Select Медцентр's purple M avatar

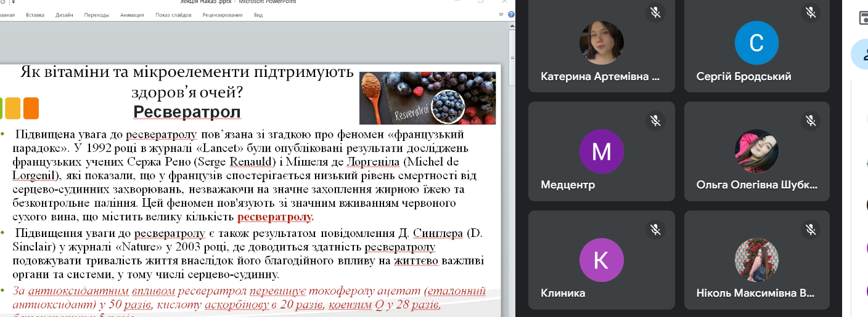pyautogui.click(x=601, y=151)
